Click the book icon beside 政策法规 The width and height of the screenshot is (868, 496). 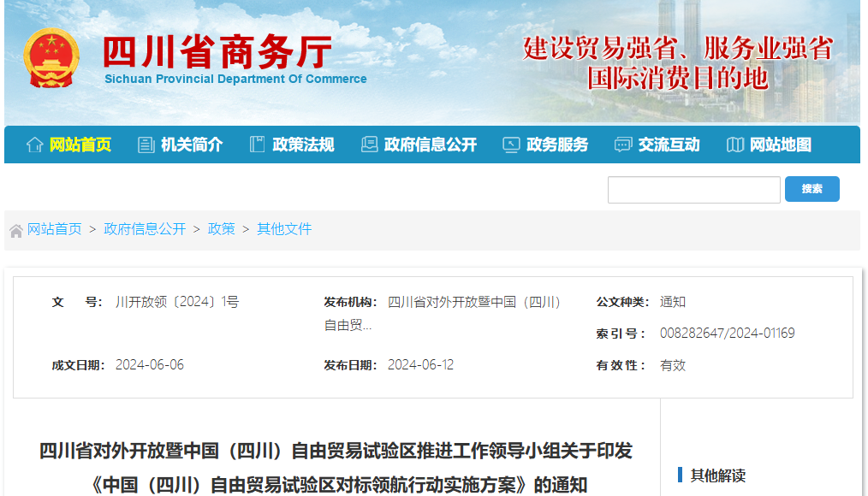(x=257, y=145)
